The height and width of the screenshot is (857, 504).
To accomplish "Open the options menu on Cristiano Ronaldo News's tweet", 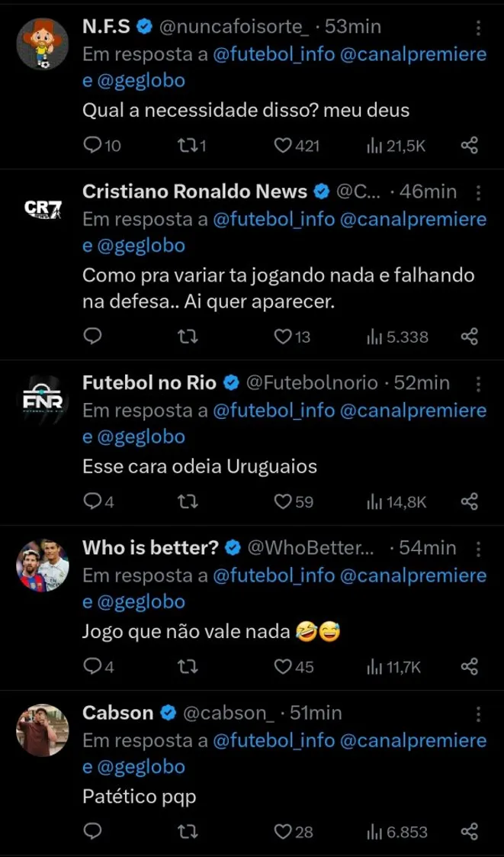I will (x=480, y=192).
